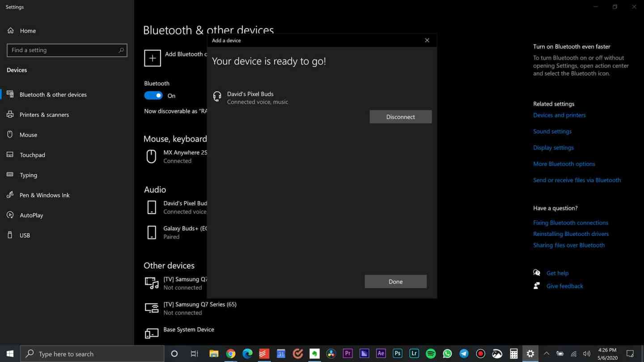Screen dimensions: 644x362
Task: Open Fixing Bluetooth connections help link
Action: (571, 223)
